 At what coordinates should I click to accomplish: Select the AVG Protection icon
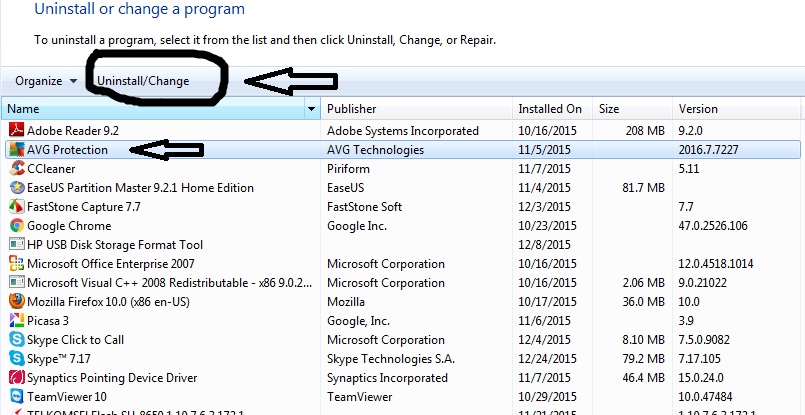[16, 150]
